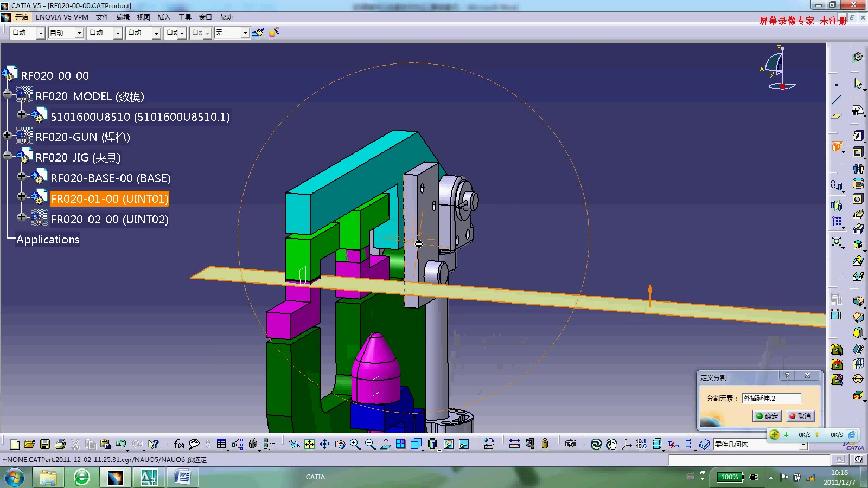This screenshot has width=868, height=488.
Task: Expand the FR020-01-00 (UINT01) node
Action: click(x=22, y=196)
